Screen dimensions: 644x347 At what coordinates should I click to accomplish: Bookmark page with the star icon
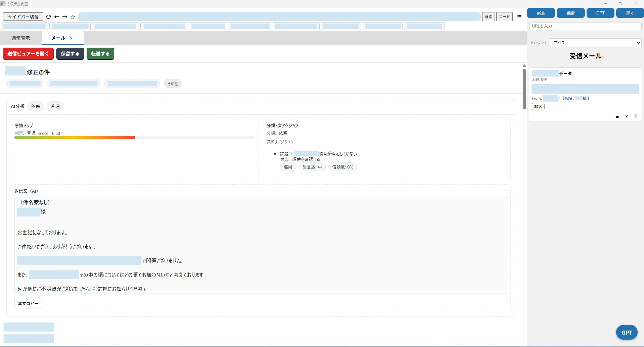pos(73,17)
